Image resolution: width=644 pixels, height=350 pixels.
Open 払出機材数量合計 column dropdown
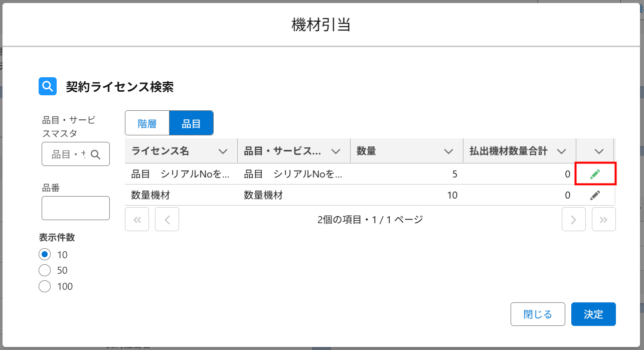point(562,151)
